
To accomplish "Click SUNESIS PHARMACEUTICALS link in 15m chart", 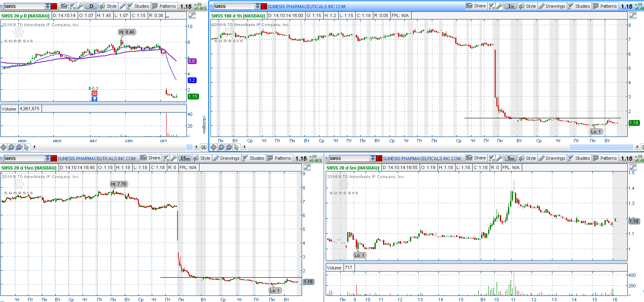I will click(x=96, y=159).
